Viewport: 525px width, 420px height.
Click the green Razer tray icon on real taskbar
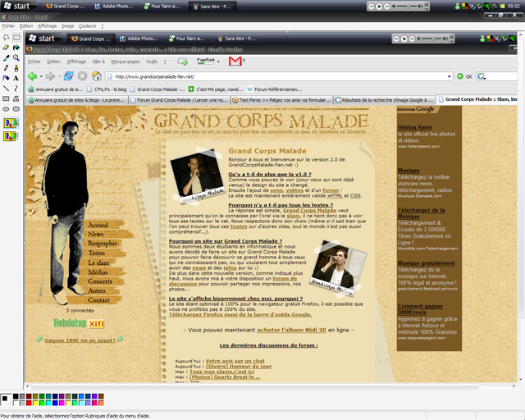(x=487, y=6)
